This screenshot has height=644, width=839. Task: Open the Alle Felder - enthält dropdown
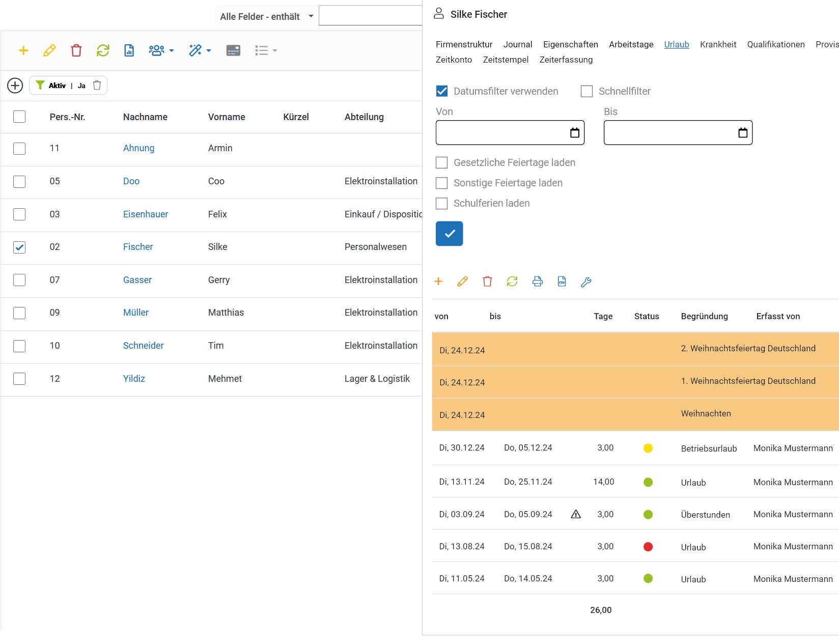pyautogui.click(x=267, y=16)
